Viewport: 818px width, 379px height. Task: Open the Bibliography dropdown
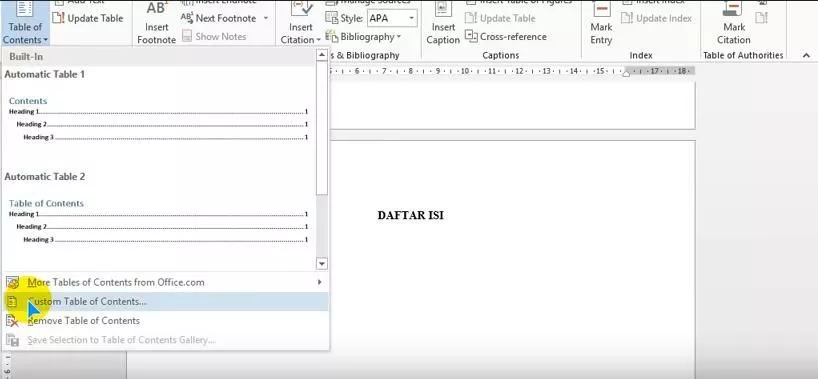coord(363,37)
